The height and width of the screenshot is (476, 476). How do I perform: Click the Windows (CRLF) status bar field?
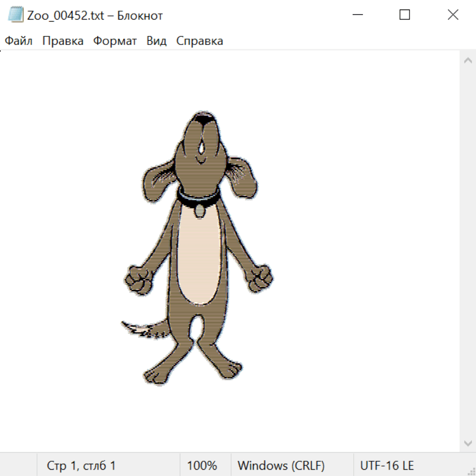pyautogui.click(x=281, y=465)
